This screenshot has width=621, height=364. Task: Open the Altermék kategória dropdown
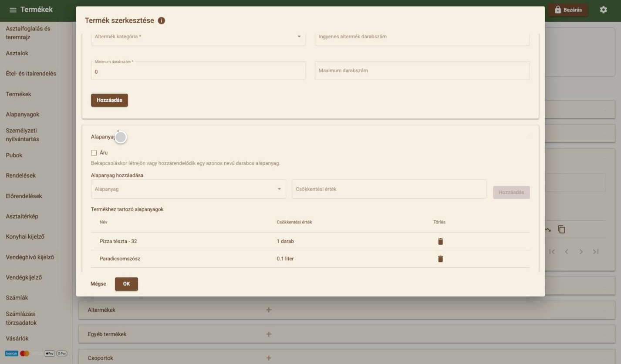198,37
